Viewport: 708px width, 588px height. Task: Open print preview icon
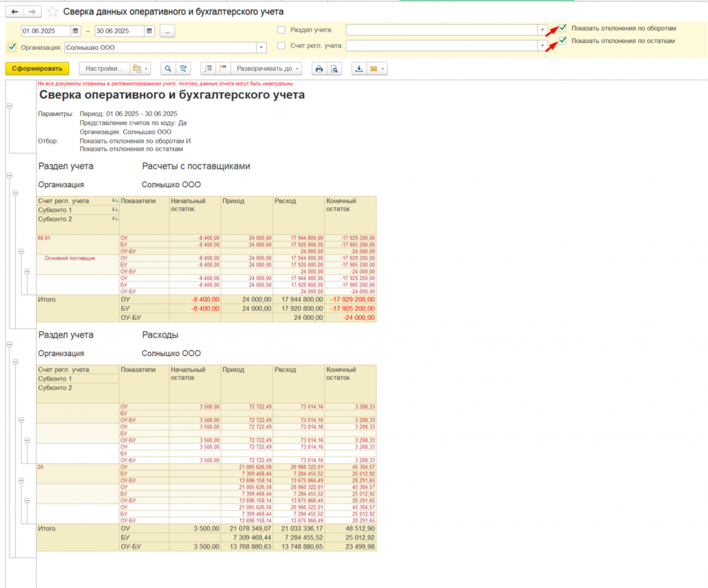334,68
